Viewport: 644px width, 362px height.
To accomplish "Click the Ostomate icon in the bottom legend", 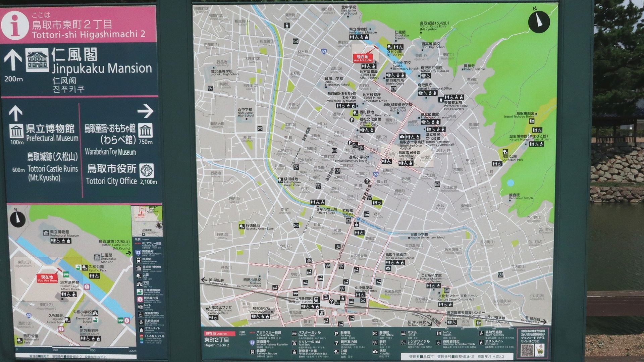I will (481, 343).
